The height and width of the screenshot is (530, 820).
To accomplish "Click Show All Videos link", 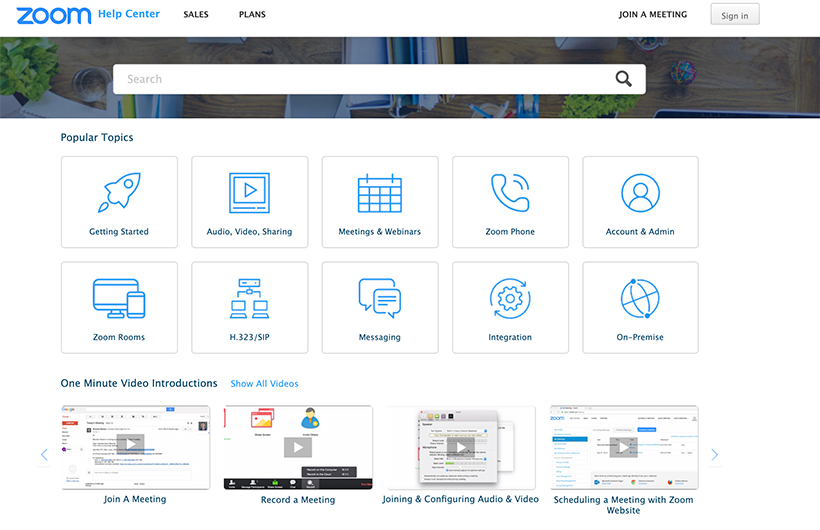I will (x=265, y=384).
